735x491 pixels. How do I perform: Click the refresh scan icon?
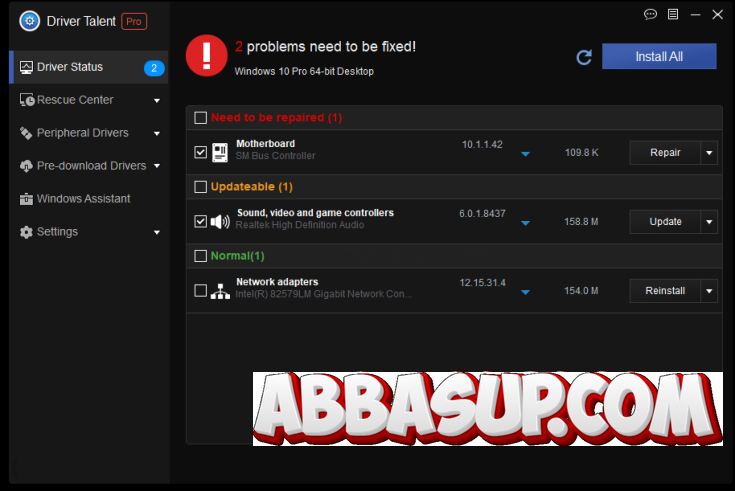(x=584, y=57)
